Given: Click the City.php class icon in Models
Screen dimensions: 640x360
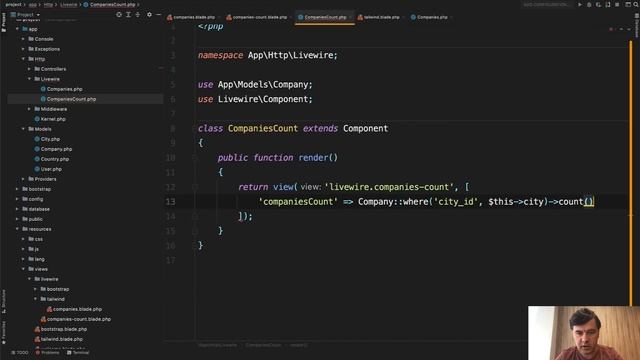Looking at the screenshot, I should click(37, 139).
